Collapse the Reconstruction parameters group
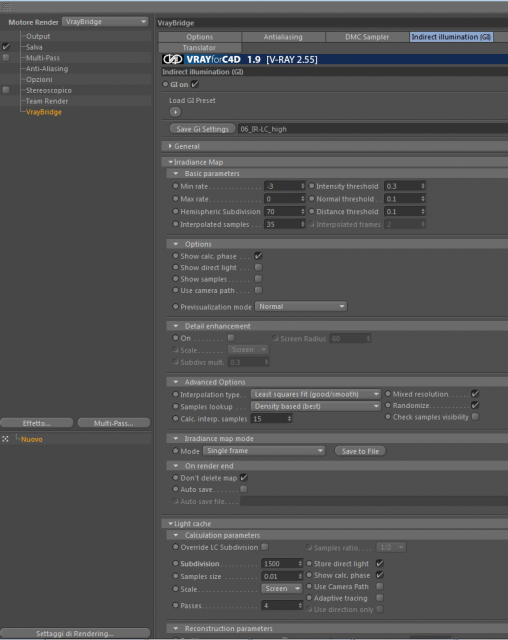This screenshot has width=508, height=640. pos(176,629)
